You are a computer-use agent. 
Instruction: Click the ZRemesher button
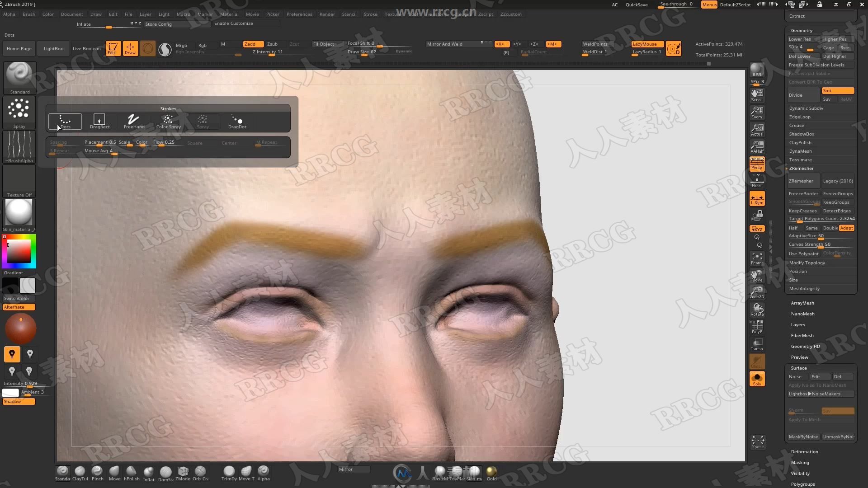point(803,181)
